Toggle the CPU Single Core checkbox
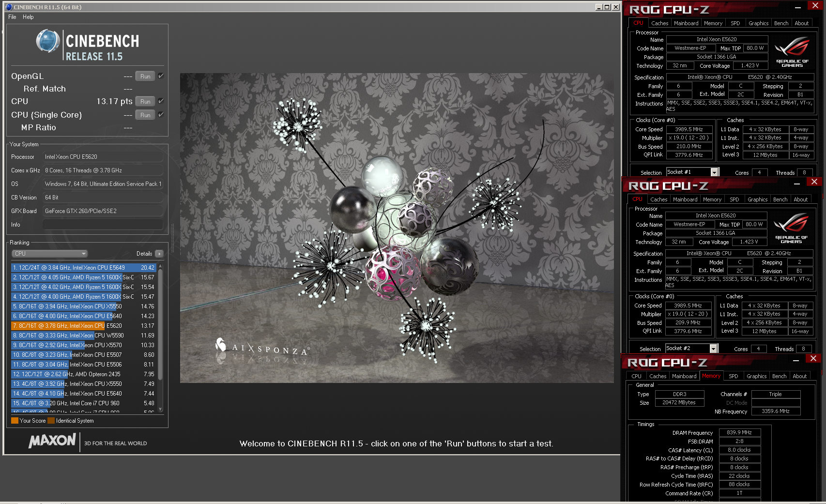The height and width of the screenshot is (504, 826). pos(161,115)
